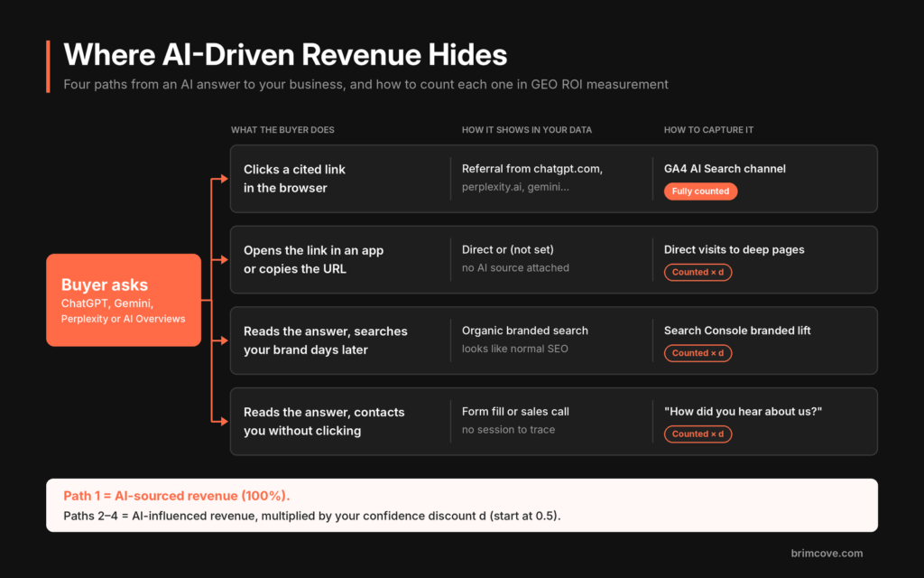Click the 'Where AI-Driven Revenue Hides' title
This screenshot has width=924, height=578.
[x=285, y=55]
